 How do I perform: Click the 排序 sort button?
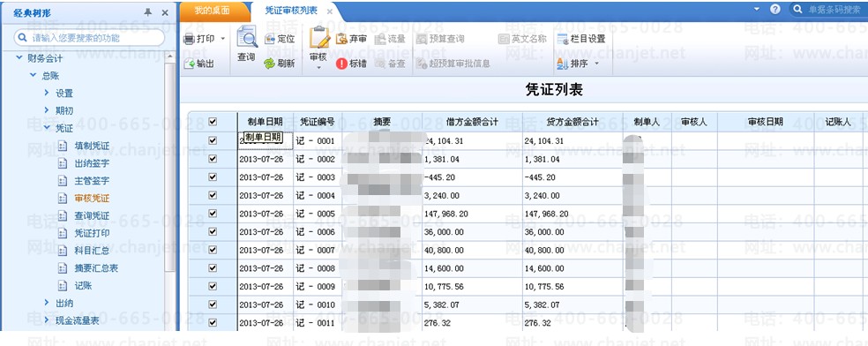click(x=573, y=64)
